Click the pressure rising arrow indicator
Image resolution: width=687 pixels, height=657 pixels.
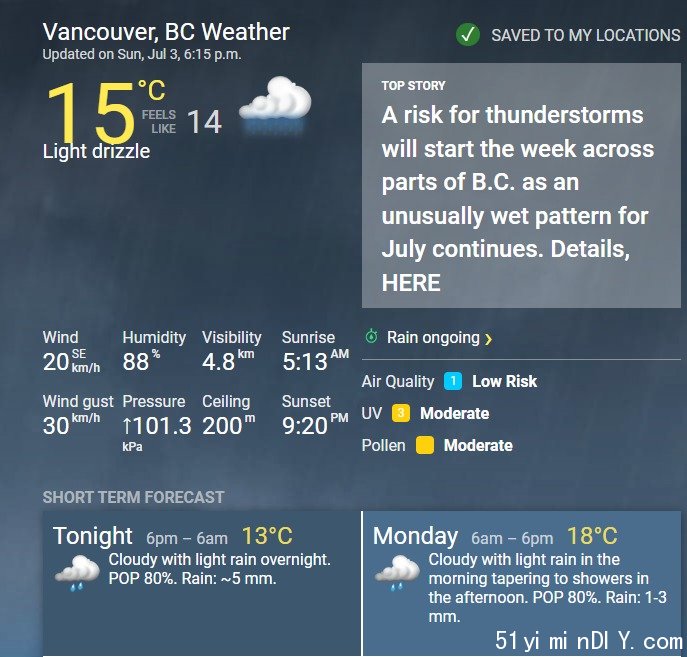click(127, 425)
